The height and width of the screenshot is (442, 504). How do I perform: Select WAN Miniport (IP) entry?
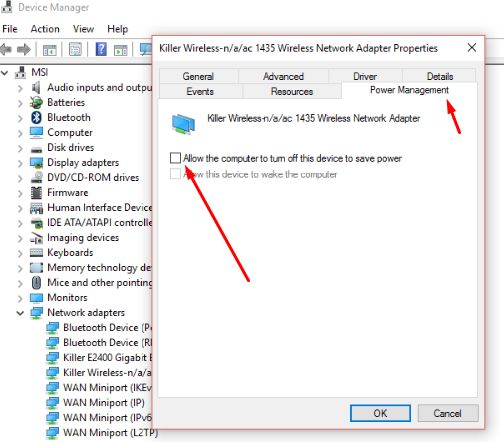pyautogui.click(x=104, y=403)
